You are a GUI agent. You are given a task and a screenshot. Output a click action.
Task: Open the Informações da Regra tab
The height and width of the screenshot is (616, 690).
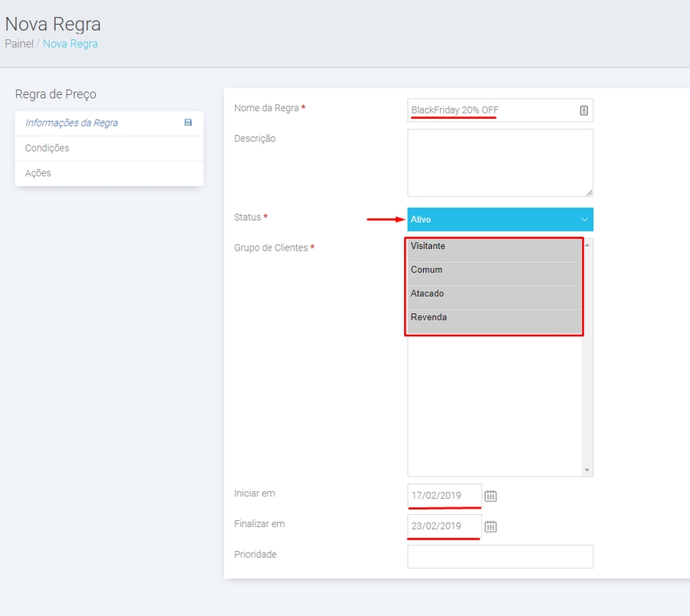[x=71, y=123]
